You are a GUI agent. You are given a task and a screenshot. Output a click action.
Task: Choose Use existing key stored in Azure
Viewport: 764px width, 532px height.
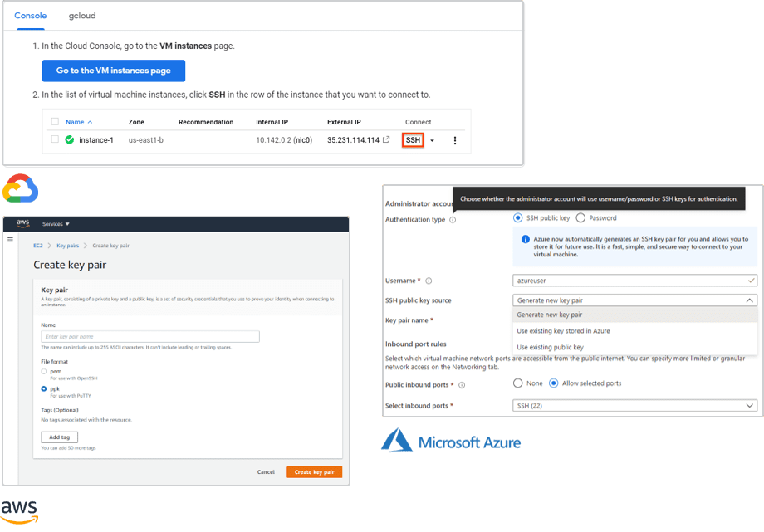[635, 331]
